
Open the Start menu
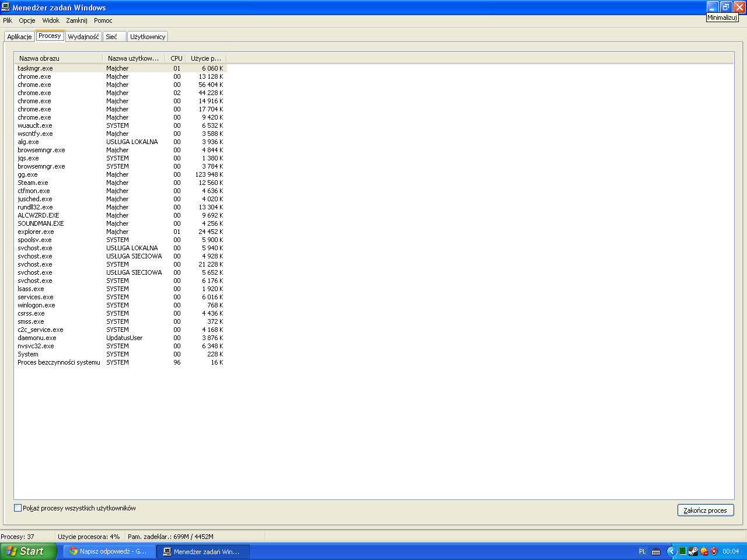(29, 551)
